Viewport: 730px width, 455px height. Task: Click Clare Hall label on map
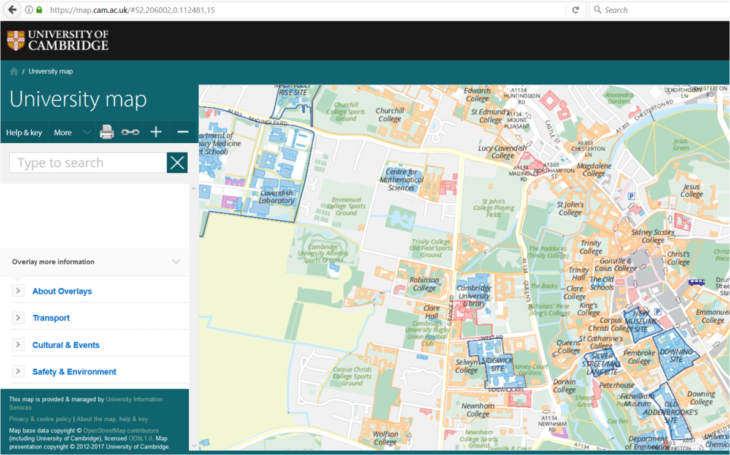click(432, 312)
